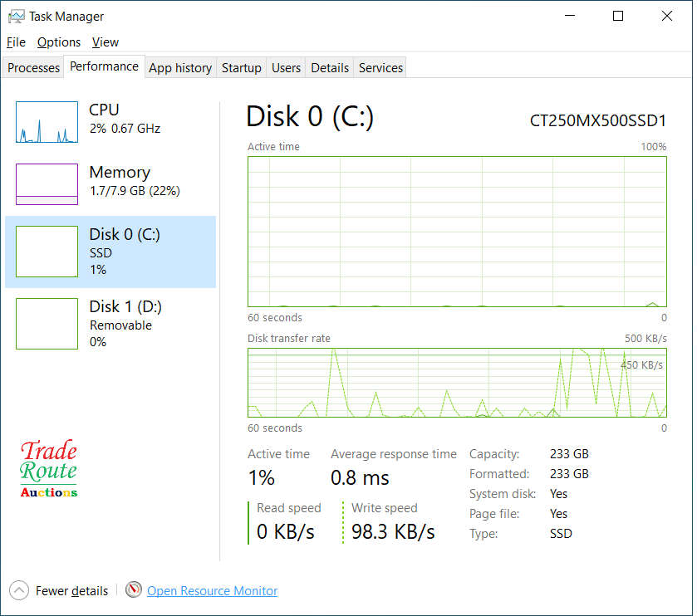Click the 98.3 KB/s Write speed value

tap(391, 531)
